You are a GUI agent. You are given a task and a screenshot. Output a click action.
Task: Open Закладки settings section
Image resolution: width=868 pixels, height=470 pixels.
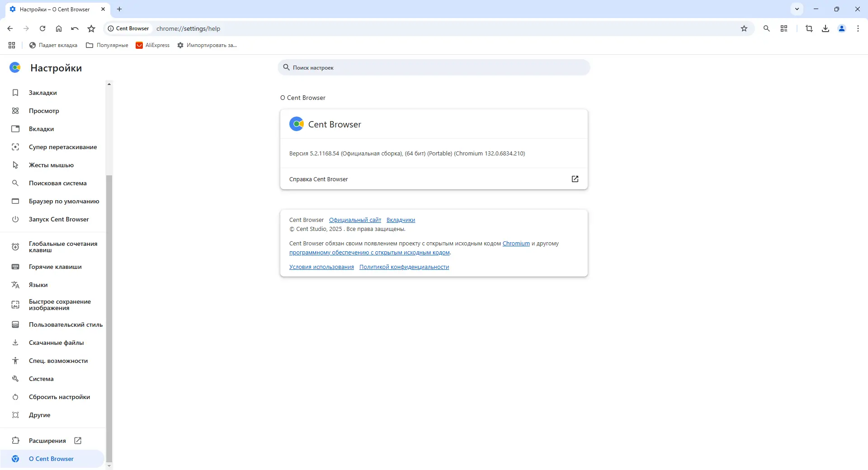52,93
